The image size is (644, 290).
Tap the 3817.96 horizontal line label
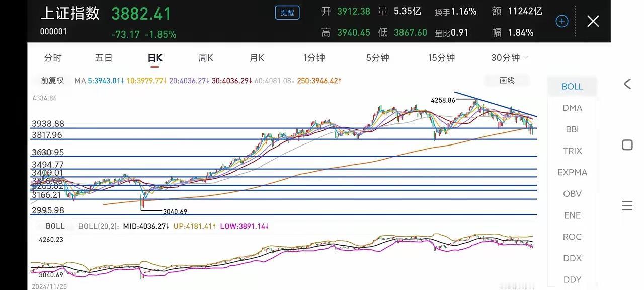[x=48, y=135]
